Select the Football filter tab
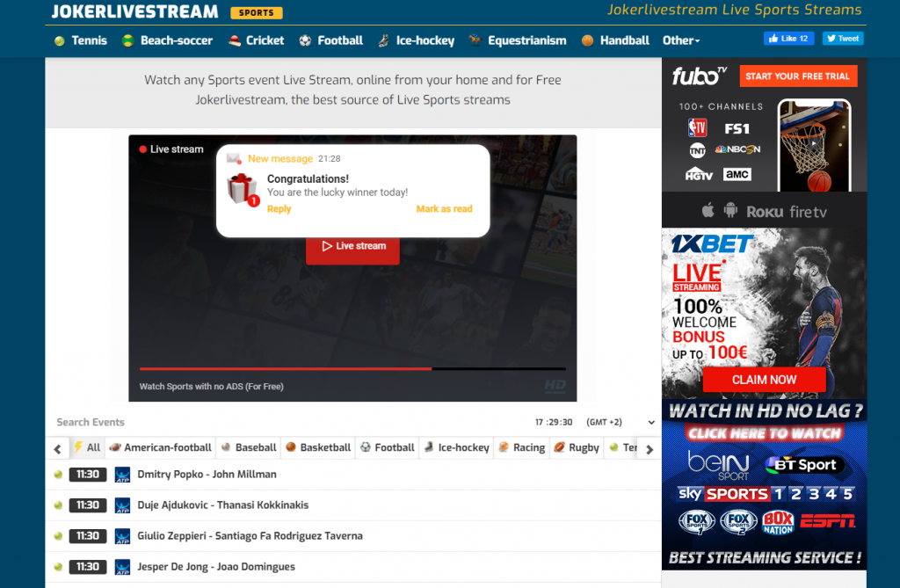Viewport: 900px width, 588px height. pyautogui.click(x=388, y=447)
